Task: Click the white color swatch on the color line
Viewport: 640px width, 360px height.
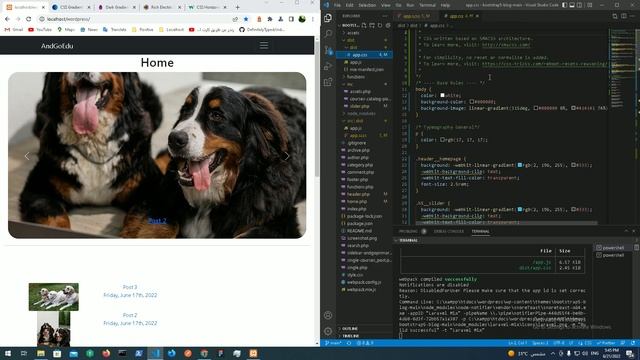Action: coord(442,95)
